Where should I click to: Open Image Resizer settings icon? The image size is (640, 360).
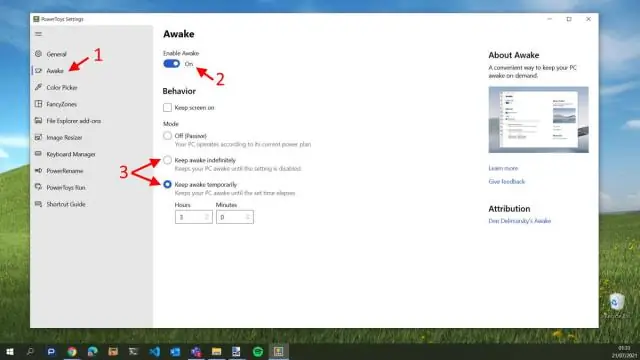coord(38,138)
